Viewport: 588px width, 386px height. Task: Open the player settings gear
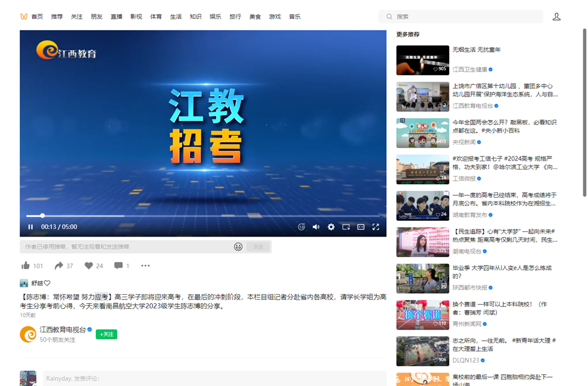(x=331, y=227)
